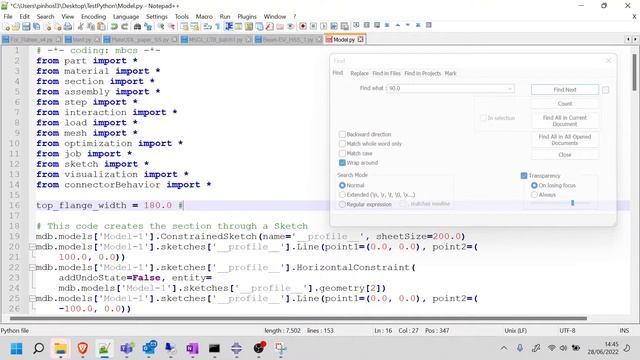Collapse the fold marker at line 25
The image size is (640, 360).
32,298
